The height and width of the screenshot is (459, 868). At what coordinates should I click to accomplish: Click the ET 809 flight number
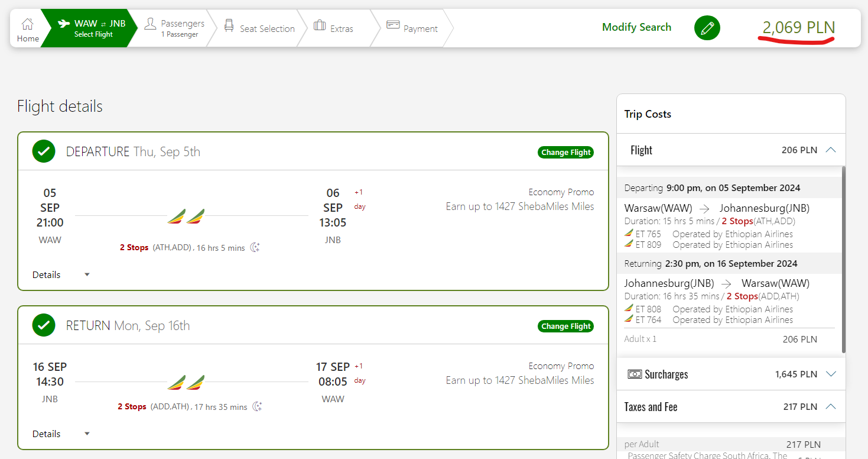pos(648,244)
